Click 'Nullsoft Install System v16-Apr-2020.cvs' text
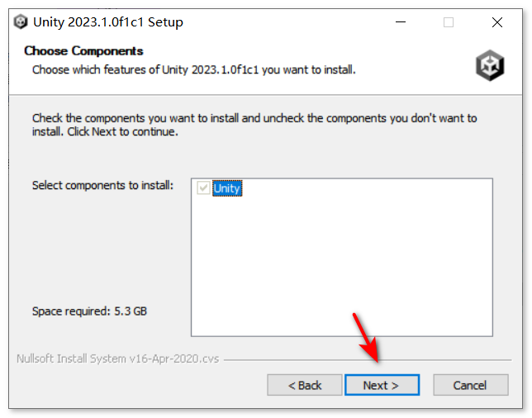Image resolution: width=532 pixels, height=418 pixels. 118,359
